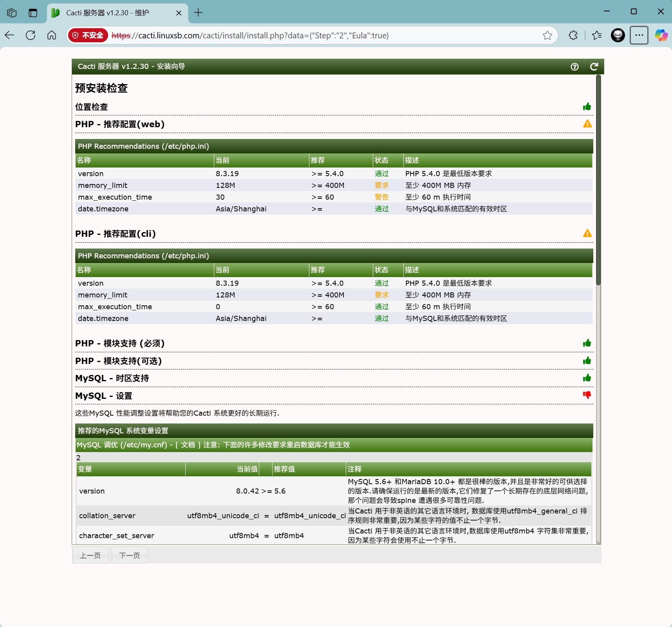Open the browser home page button
Screen dimensions: 672x627
pyautogui.click(x=52, y=35)
